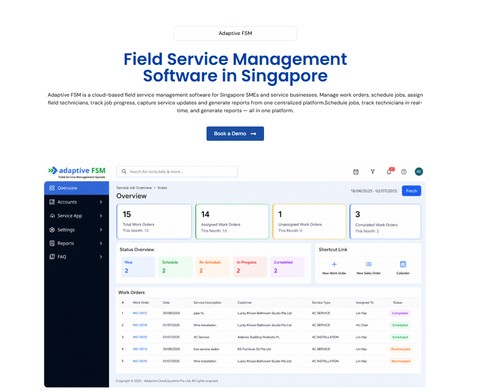The height and width of the screenshot is (391, 500).
Task: Click the Completed Work Orders card
Action: click(x=385, y=222)
